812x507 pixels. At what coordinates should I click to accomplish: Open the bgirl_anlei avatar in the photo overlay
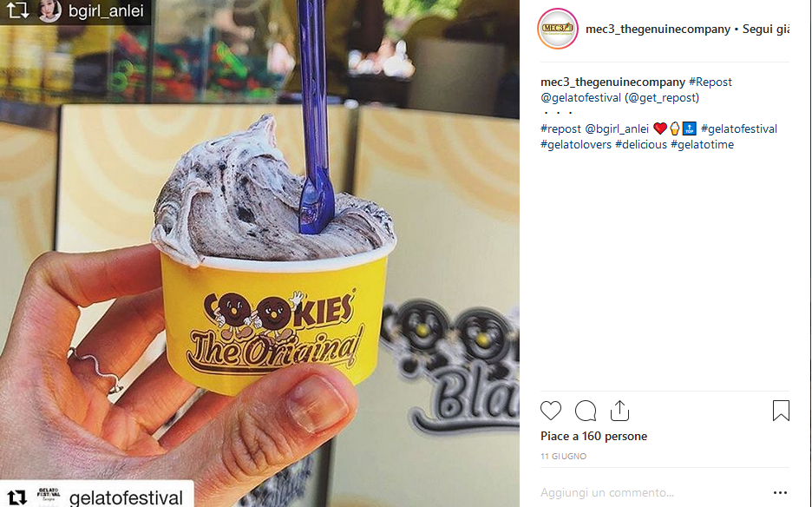[x=49, y=10]
